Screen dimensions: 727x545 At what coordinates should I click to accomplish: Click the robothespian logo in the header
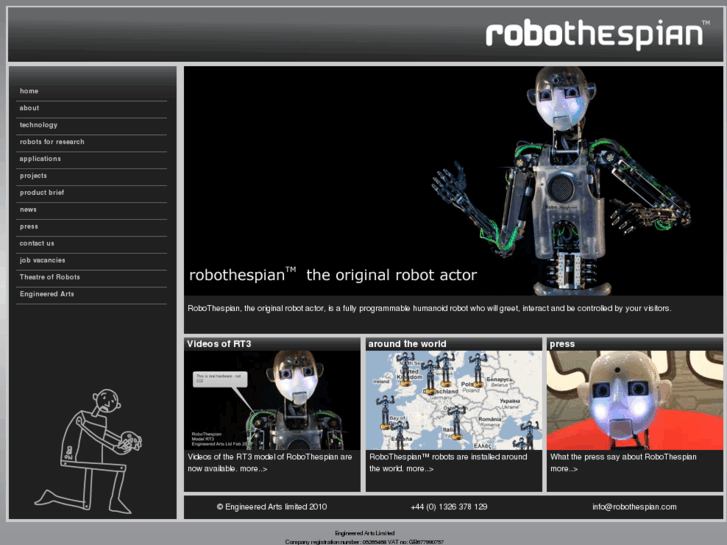[x=597, y=35]
